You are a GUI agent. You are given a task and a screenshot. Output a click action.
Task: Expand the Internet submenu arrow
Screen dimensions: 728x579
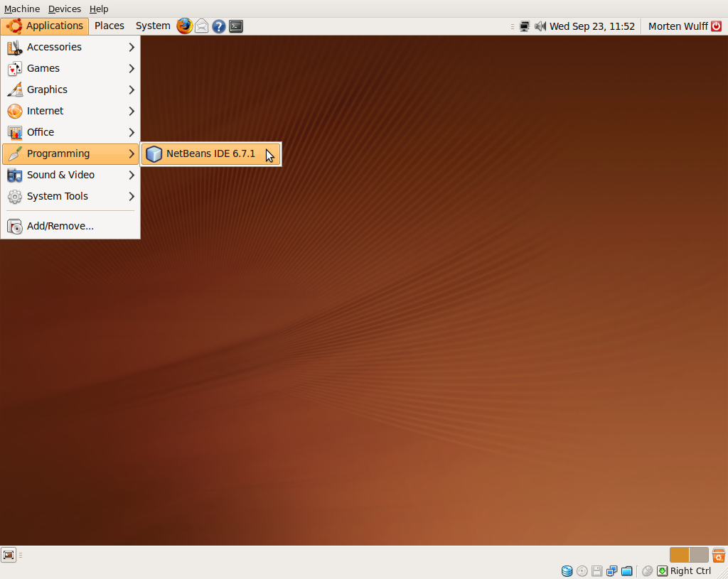coord(132,112)
